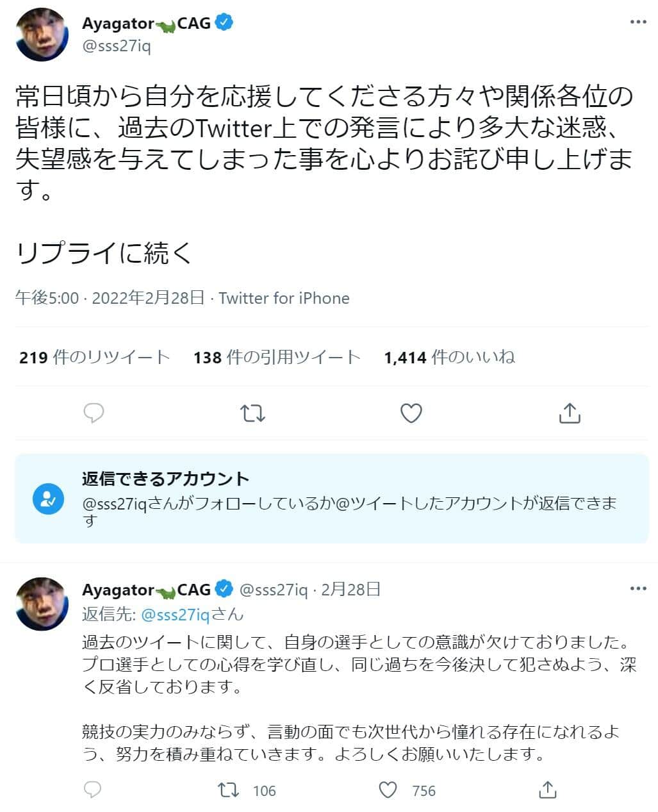The height and width of the screenshot is (812, 658).
Task: Open the Ayagator CAG profile avatar
Action: pos(40,35)
